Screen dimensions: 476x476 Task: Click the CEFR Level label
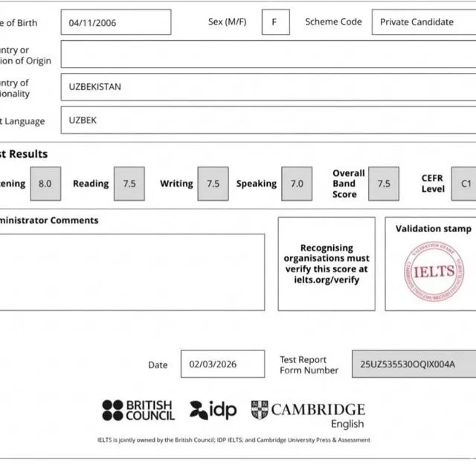[x=433, y=184]
